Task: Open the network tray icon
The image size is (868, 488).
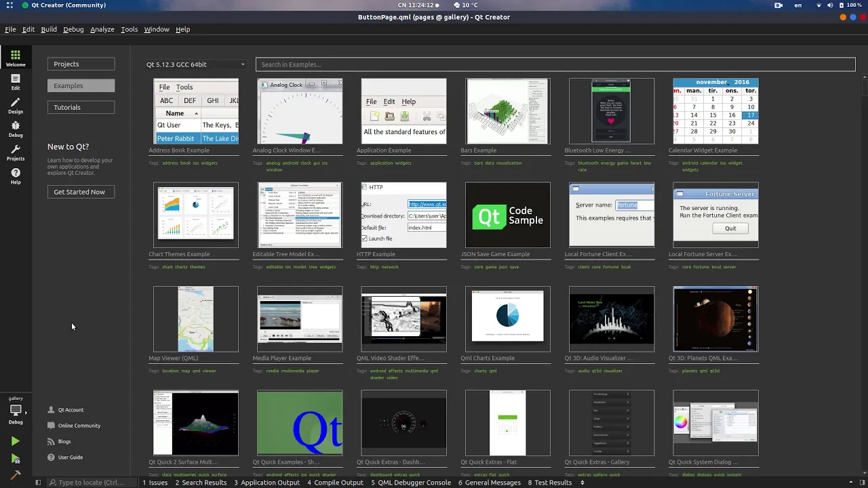Action: [x=818, y=5]
